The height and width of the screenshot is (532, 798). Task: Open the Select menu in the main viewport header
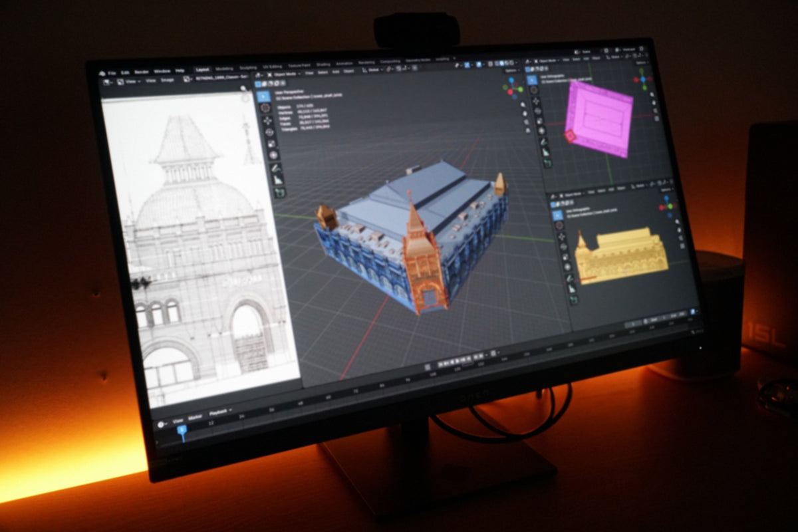[323, 72]
